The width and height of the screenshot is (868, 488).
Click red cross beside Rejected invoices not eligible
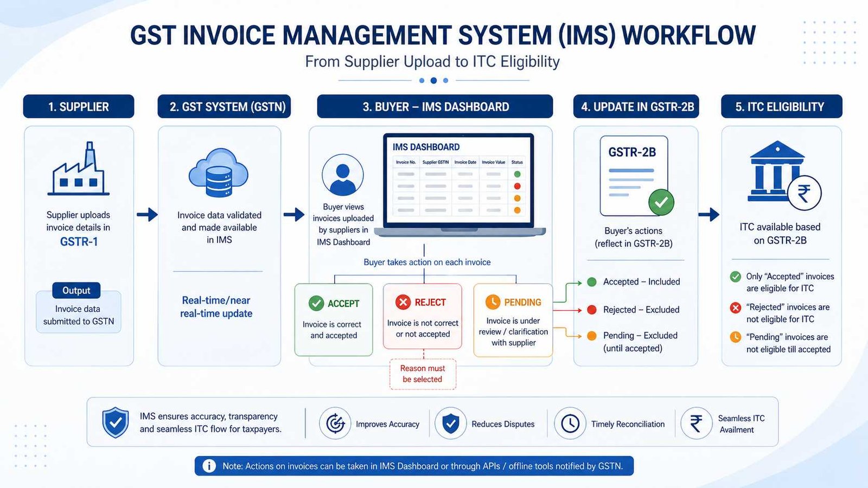pos(736,308)
